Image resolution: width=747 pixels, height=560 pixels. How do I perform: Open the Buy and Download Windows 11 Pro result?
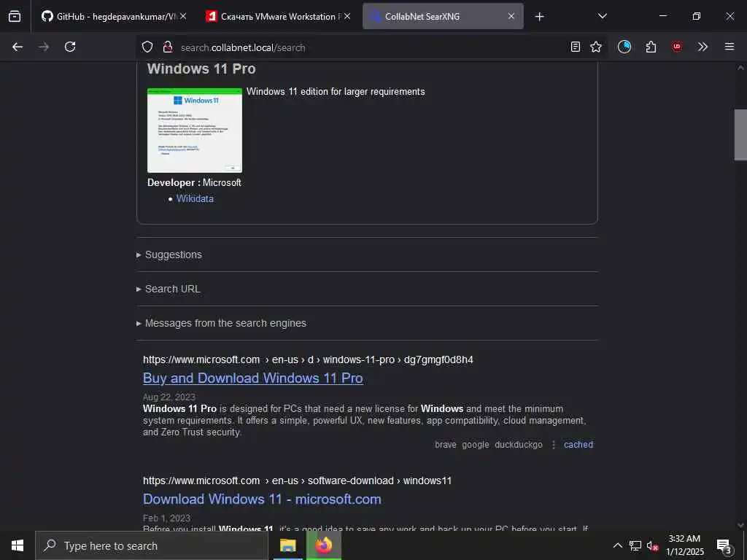(x=253, y=378)
